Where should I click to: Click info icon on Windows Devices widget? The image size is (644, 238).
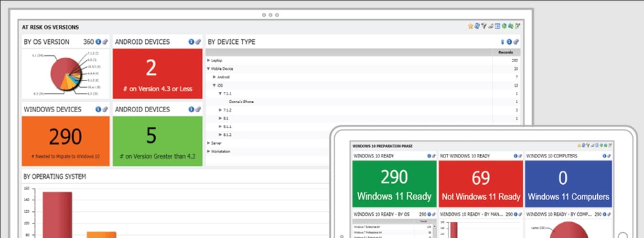tap(98, 109)
